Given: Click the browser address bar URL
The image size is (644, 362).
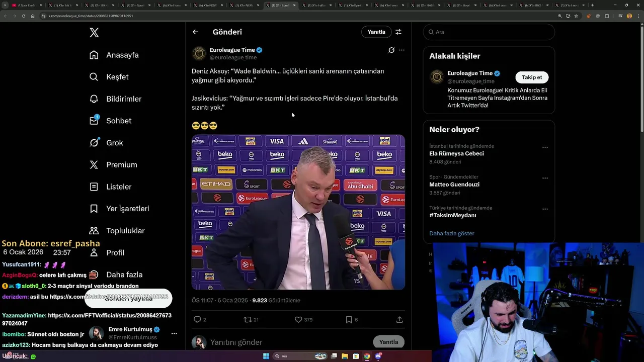Looking at the screenshot, I should (91, 16).
